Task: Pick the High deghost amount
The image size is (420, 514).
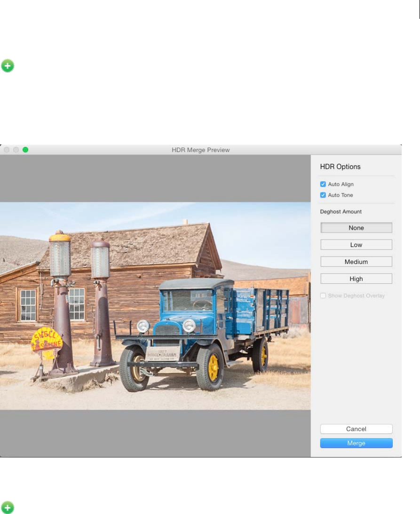Action: point(356,279)
